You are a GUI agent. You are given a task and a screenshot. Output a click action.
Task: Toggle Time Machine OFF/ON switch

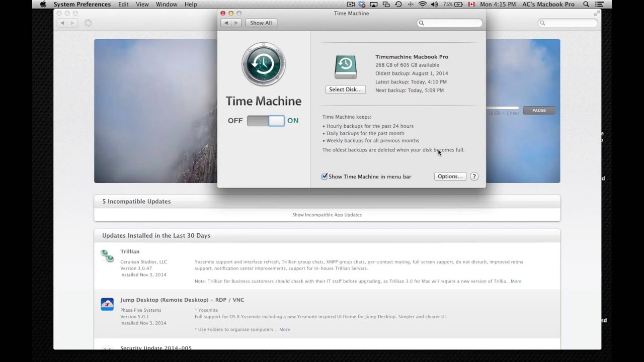click(266, 121)
